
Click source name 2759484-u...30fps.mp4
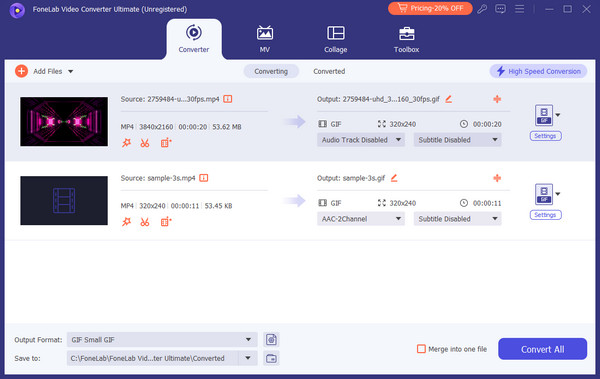point(183,99)
